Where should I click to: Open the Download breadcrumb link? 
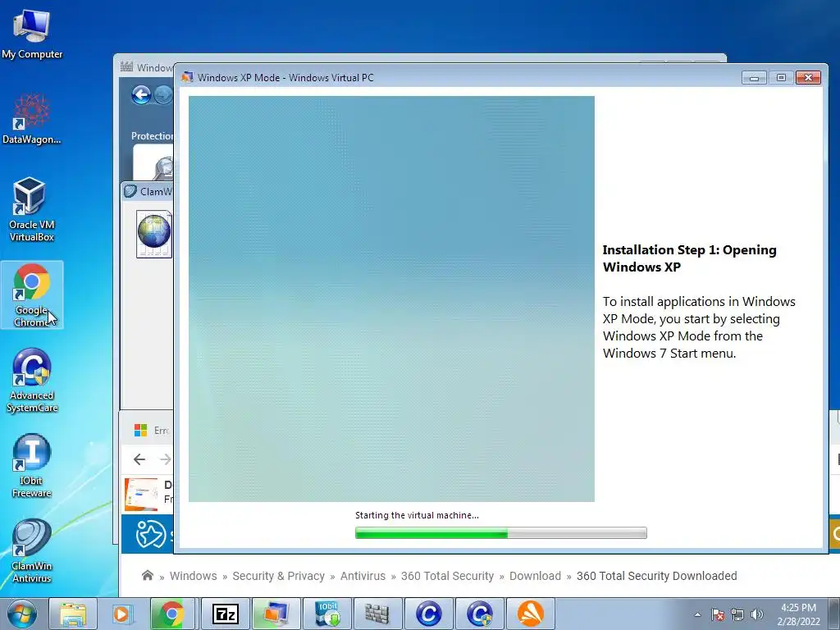[x=535, y=576]
